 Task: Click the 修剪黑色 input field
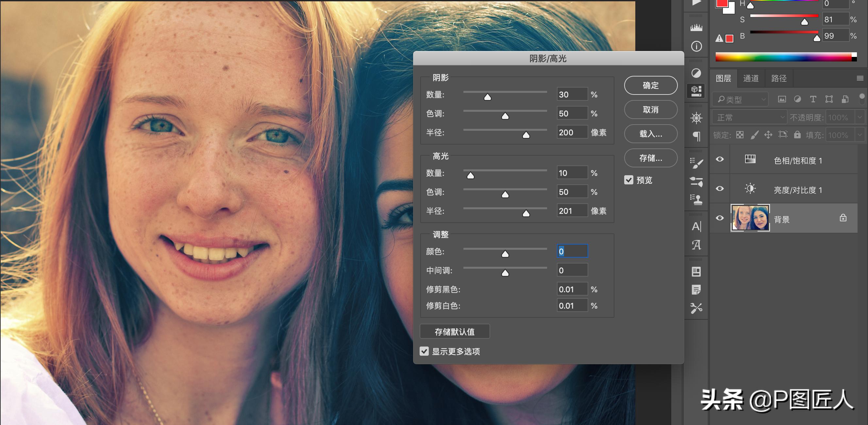tap(572, 289)
